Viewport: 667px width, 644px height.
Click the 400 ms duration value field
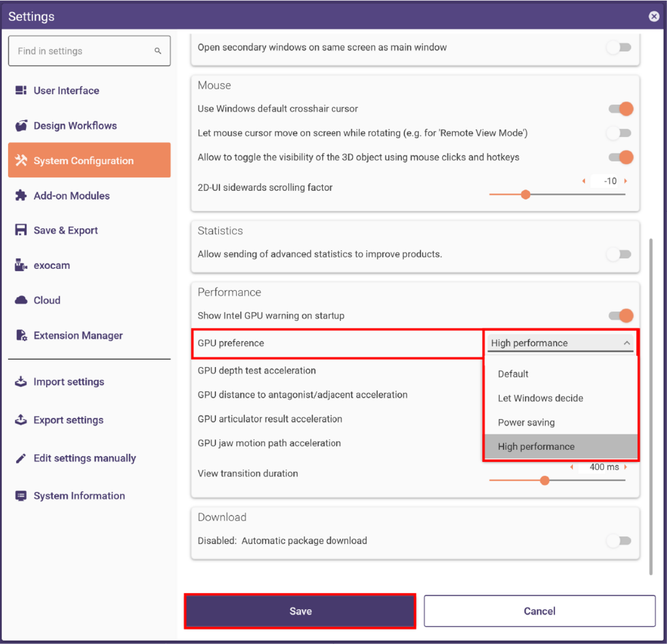click(599, 467)
